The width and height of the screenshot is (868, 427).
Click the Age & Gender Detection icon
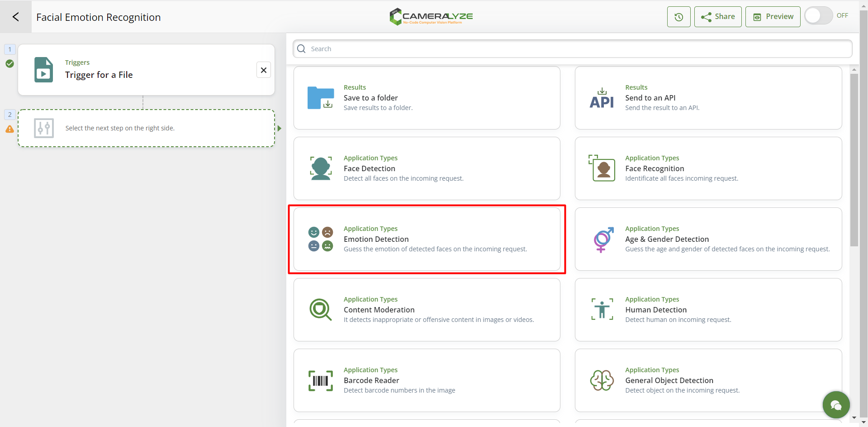point(603,240)
